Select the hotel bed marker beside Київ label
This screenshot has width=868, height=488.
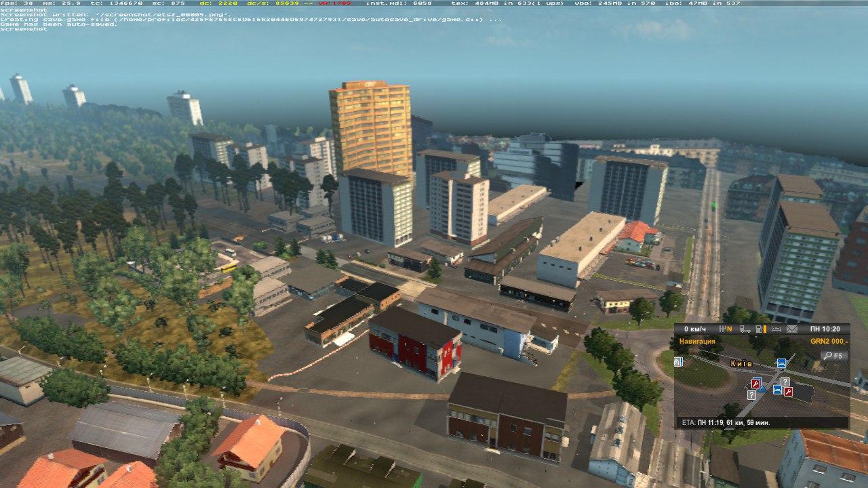(x=781, y=363)
